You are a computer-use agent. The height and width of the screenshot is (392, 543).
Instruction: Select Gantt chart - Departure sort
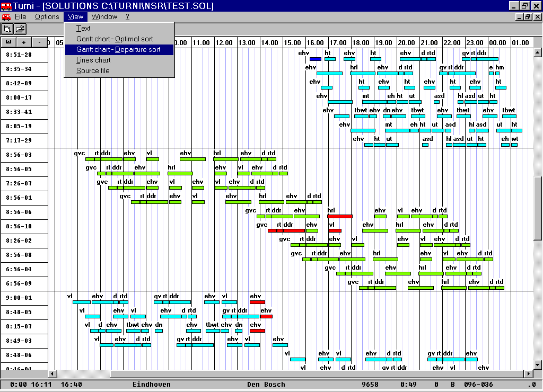coord(118,49)
